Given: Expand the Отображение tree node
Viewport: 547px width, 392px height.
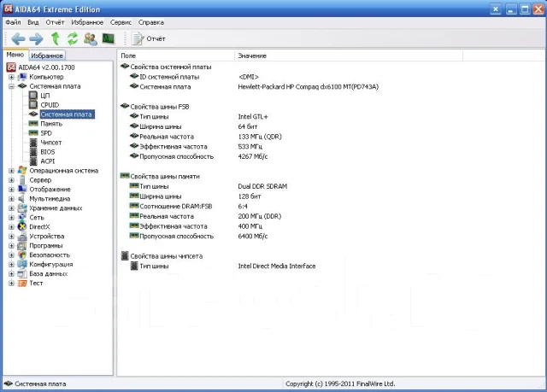Looking at the screenshot, I should [x=11, y=190].
